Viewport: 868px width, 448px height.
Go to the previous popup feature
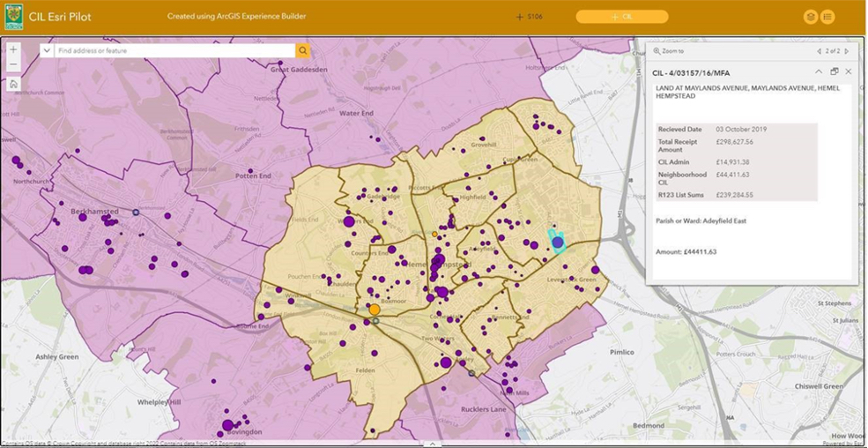pyautogui.click(x=819, y=51)
